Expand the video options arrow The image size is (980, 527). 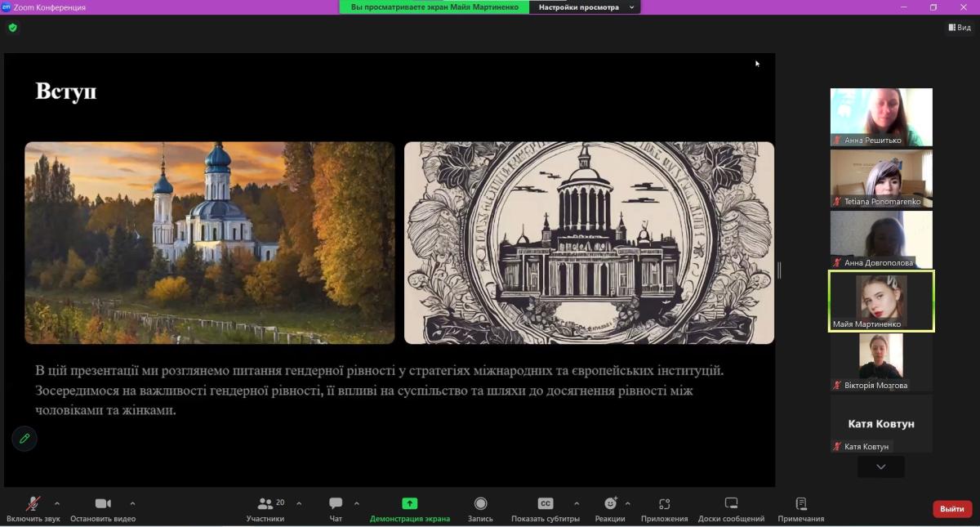(132, 503)
